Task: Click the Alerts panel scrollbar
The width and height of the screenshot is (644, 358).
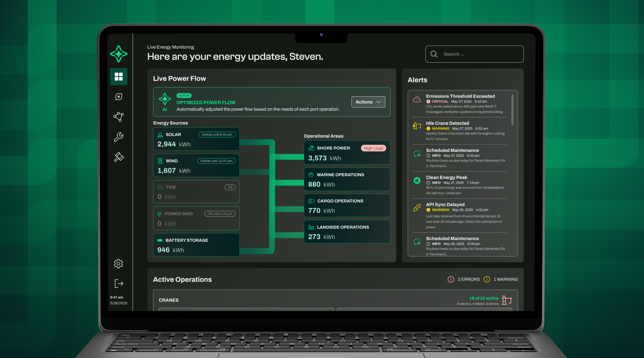Action: pos(512,110)
